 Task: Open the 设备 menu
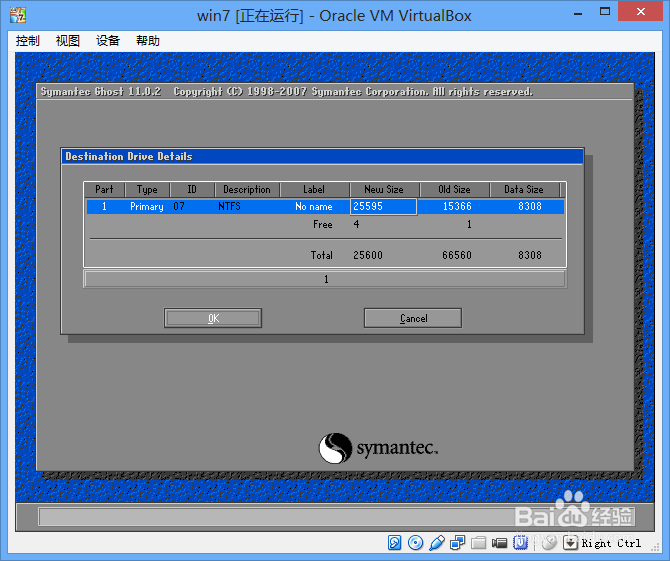pyautogui.click(x=108, y=41)
